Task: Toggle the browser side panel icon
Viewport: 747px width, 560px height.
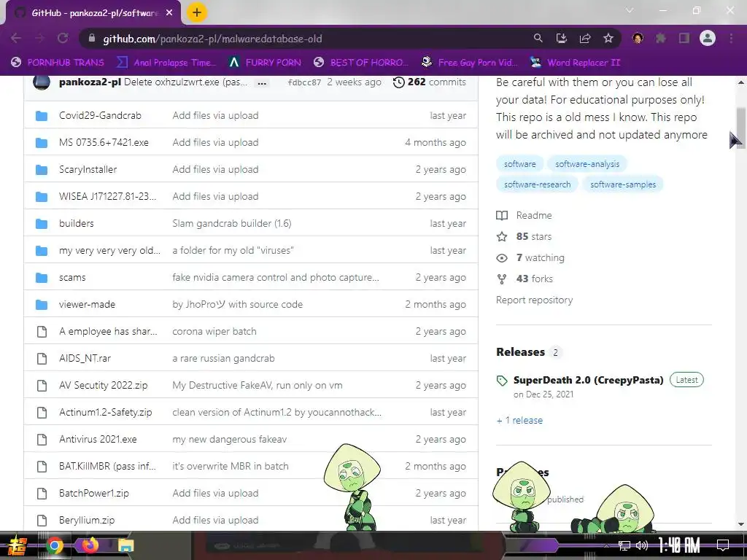Action: [684, 39]
